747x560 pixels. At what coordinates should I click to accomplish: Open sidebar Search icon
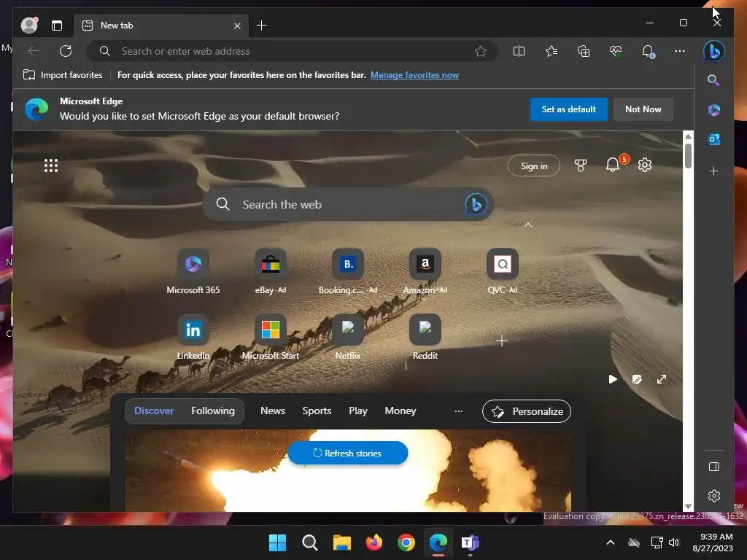713,80
